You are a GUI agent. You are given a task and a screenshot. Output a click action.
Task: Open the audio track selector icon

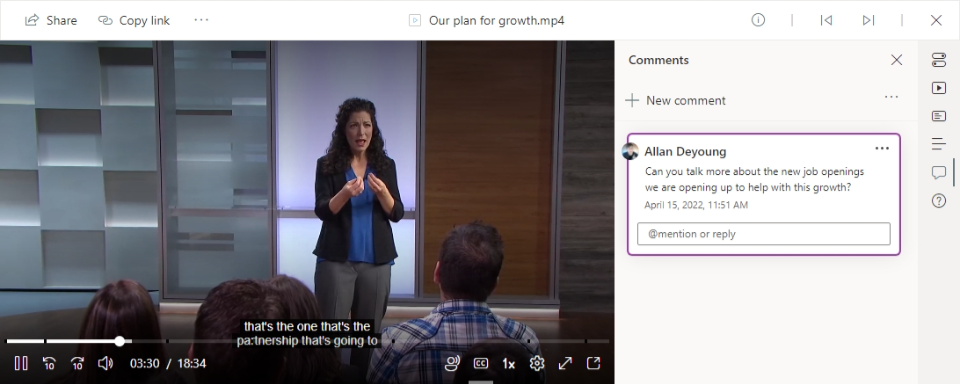(x=452, y=363)
